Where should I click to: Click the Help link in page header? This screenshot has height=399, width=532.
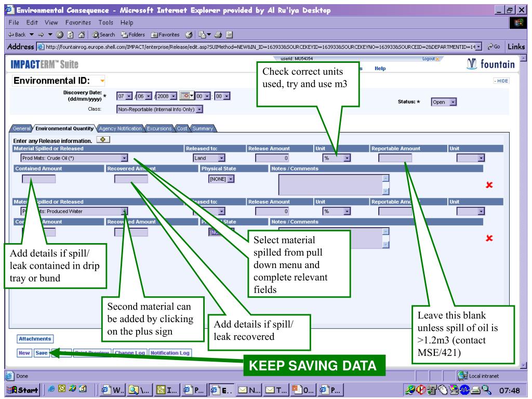coord(380,68)
